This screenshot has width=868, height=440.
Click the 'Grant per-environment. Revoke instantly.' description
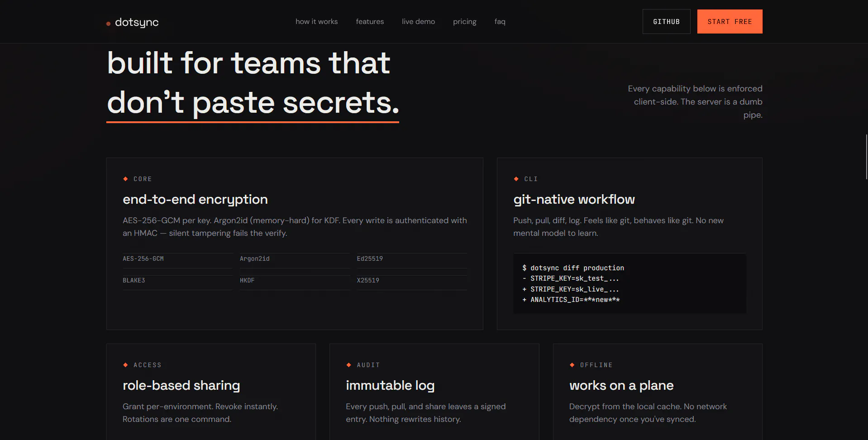tap(200, 413)
